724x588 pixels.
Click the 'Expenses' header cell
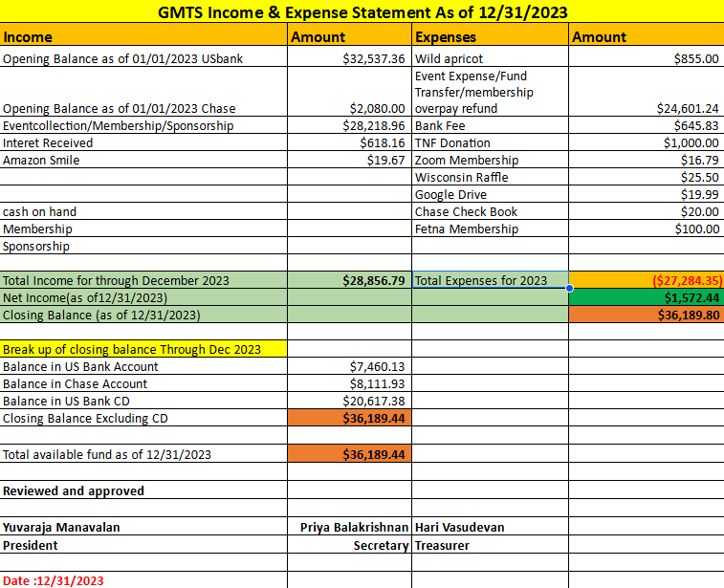point(490,36)
